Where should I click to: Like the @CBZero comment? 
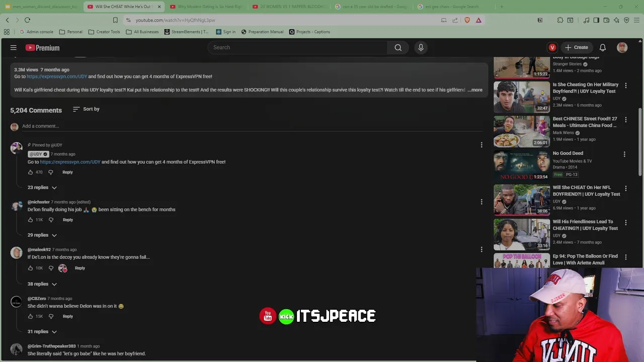point(30,316)
